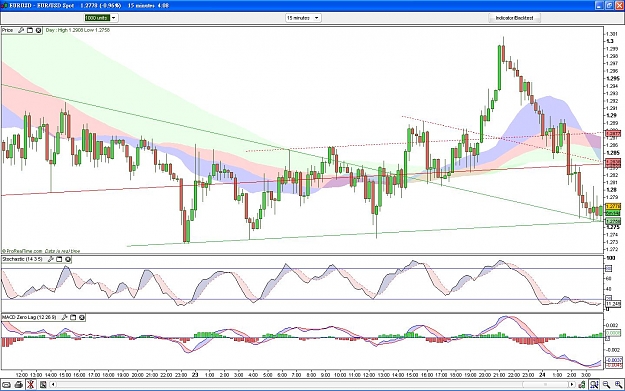Close the MACD Zero Lag panel

82,317
